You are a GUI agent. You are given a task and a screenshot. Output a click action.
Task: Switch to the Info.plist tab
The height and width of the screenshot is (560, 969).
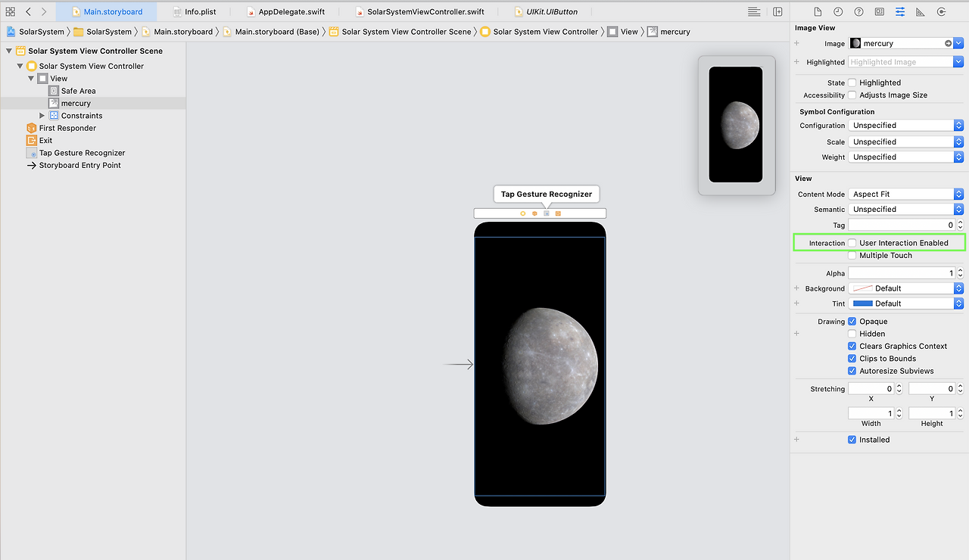194,12
